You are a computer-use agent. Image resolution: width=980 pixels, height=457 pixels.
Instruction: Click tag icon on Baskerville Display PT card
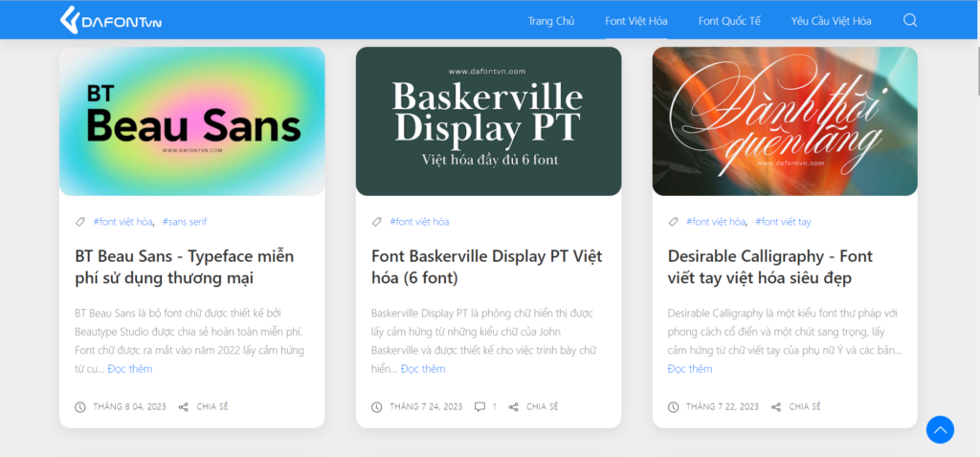pos(376,222)
